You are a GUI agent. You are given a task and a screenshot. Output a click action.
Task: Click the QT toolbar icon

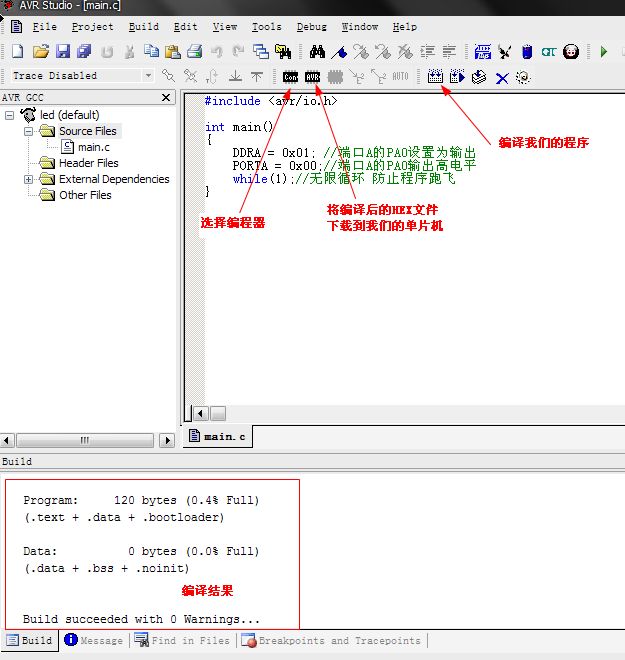click(549, 52)
